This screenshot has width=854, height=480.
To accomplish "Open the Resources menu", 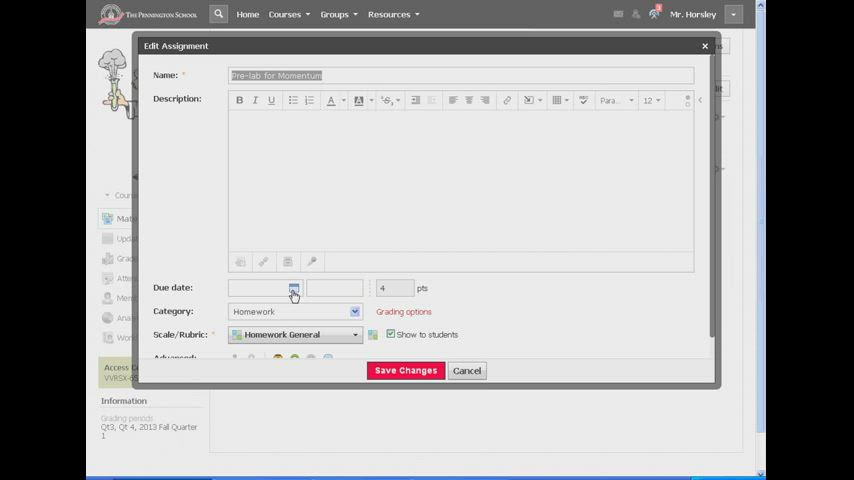I will click(x=393, y=14).
